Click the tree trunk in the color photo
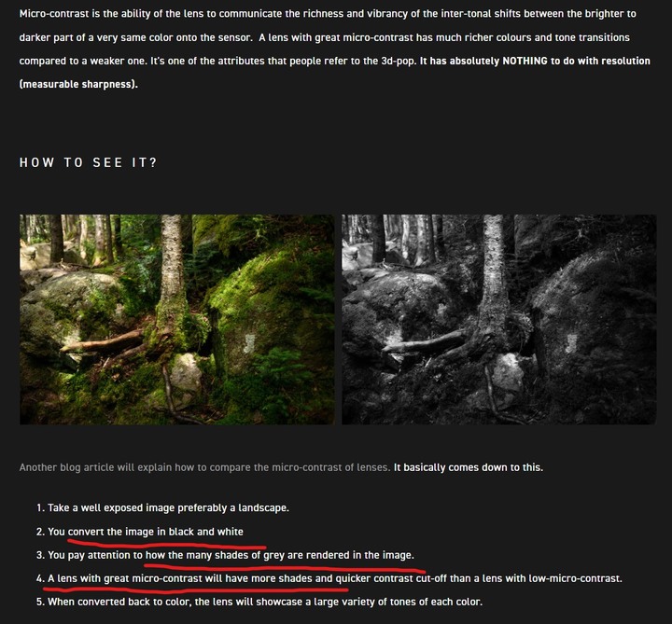This screenshot has width=672, height=624. point(173,266)
